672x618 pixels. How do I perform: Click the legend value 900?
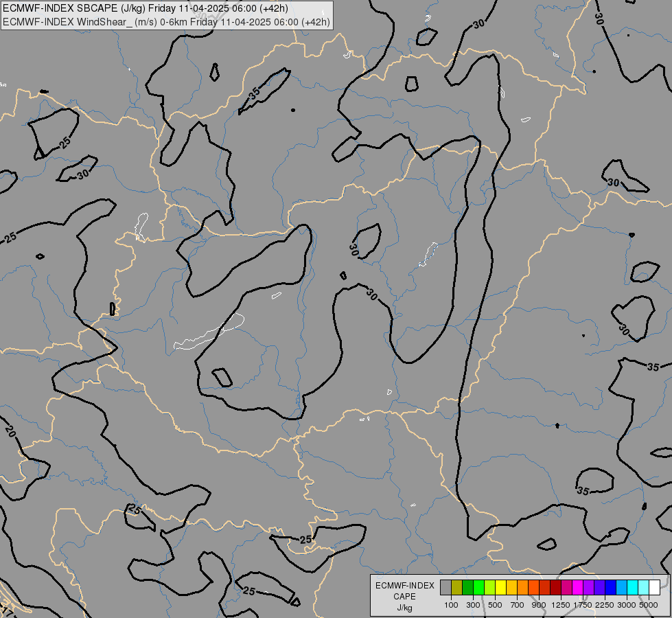click(x=539, y=605)
